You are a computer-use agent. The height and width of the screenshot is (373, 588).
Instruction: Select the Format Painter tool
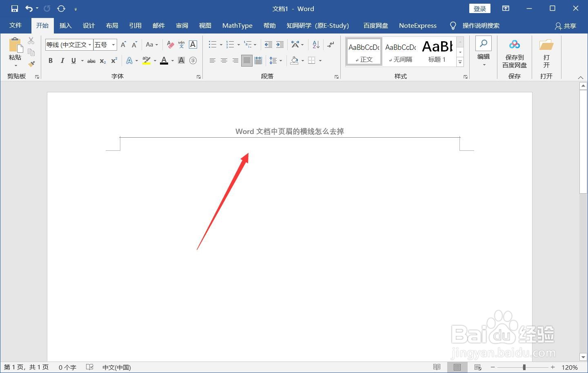[31, 64]
